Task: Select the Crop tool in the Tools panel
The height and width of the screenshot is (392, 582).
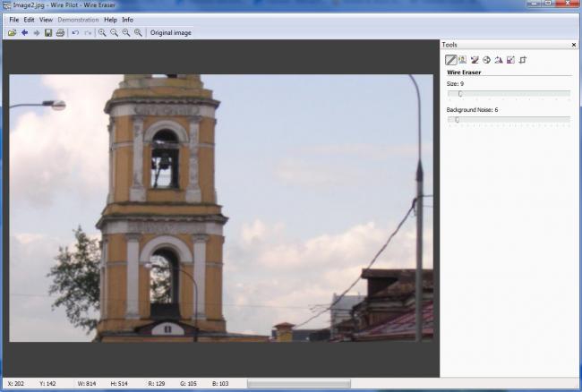Action: tap(523, 60)
